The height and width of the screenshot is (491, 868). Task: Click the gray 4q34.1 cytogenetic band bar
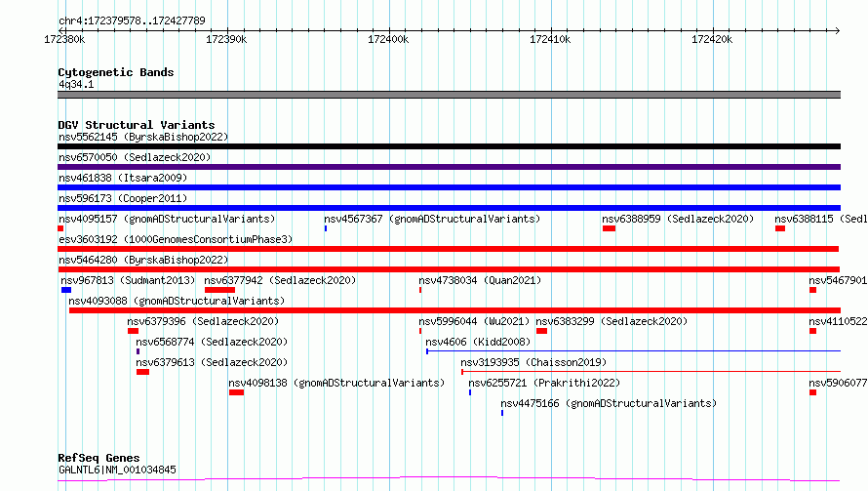coord(449,95)
